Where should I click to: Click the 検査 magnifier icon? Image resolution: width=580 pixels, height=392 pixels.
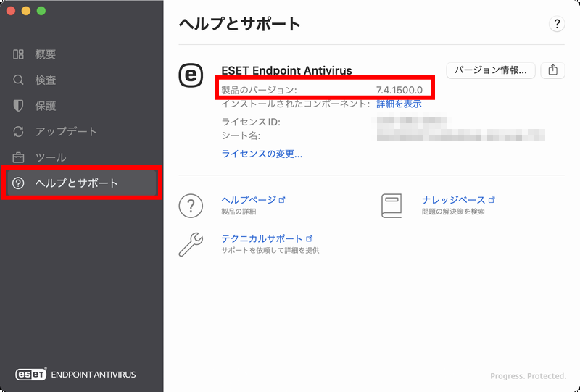click(x=18, y=80)
